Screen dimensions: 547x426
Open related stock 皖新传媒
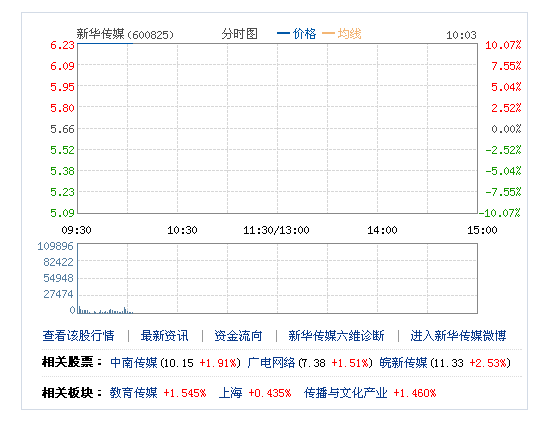(x=403, y=363)
